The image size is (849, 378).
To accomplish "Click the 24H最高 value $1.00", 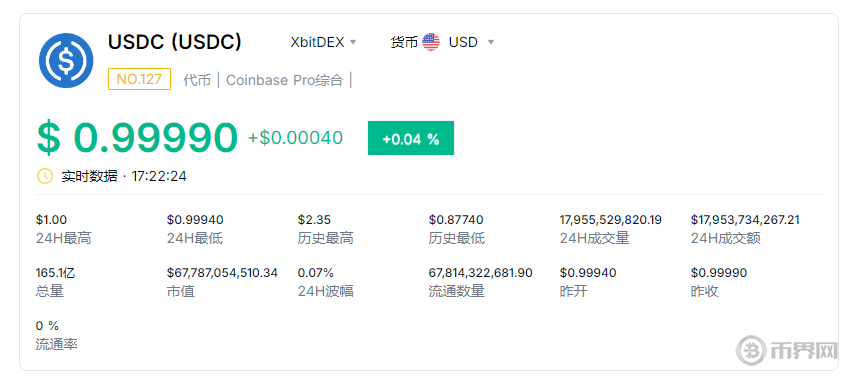I will pyautogui.click(x=51, y=220).
